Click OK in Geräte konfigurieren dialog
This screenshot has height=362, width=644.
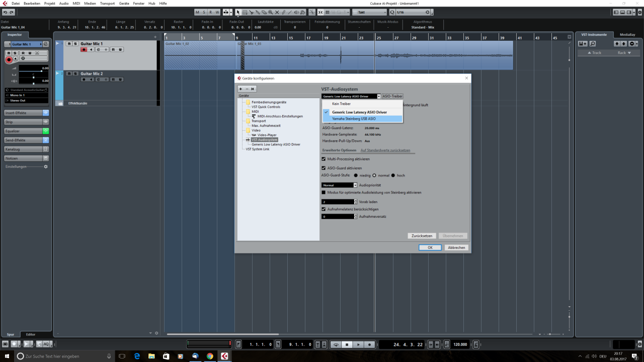coord(430,247)
